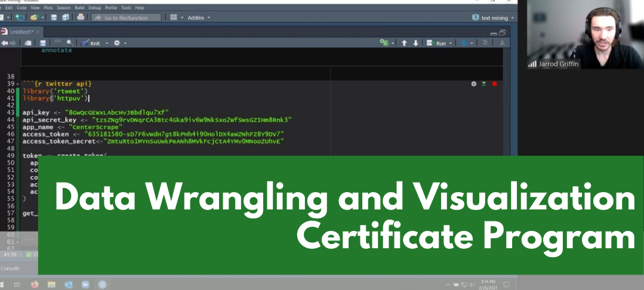Image resolution: width=644 pixels, height=290 pixels.
Task: Open Firefox from the taskbar
Action: pyautogui.click(x=35, y=284)
